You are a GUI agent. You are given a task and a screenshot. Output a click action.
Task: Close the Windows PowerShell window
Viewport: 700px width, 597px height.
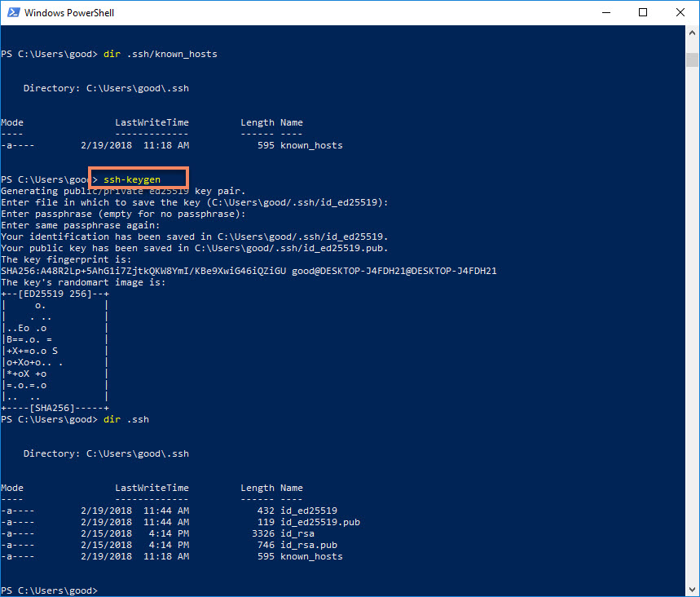coord(680,13)
